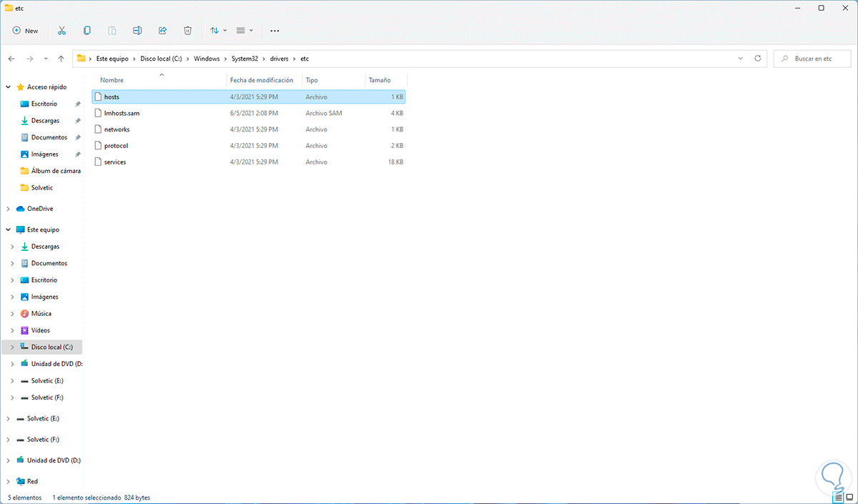Expand the OneDrive tree node
Screen dimensions: 858x504
[x=9, y=209]
